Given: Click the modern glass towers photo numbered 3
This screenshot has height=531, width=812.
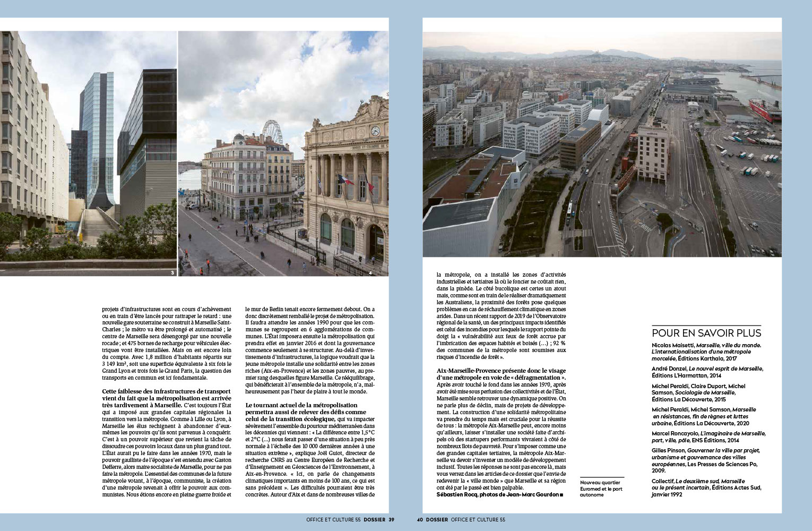Looking at the screenshot, I should 88,154.
